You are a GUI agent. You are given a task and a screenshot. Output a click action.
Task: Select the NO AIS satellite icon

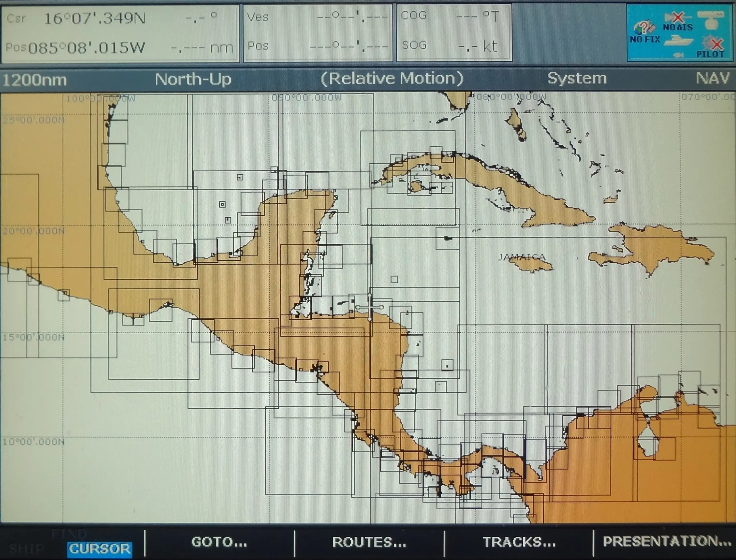[x=678, y=16]
